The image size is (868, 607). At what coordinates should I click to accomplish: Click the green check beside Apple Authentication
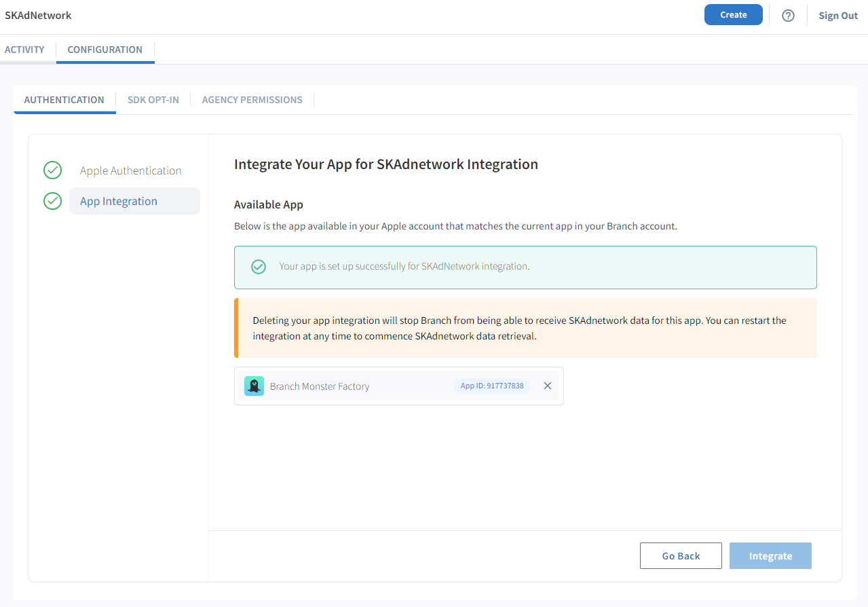coord(52,170)
